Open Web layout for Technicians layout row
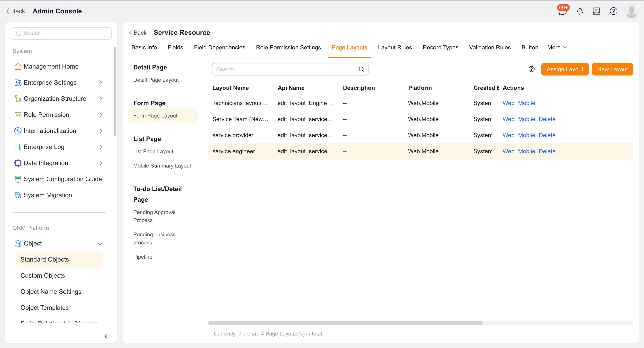The width and height of the screenshot is (644, 348). (x=508, y=103)
